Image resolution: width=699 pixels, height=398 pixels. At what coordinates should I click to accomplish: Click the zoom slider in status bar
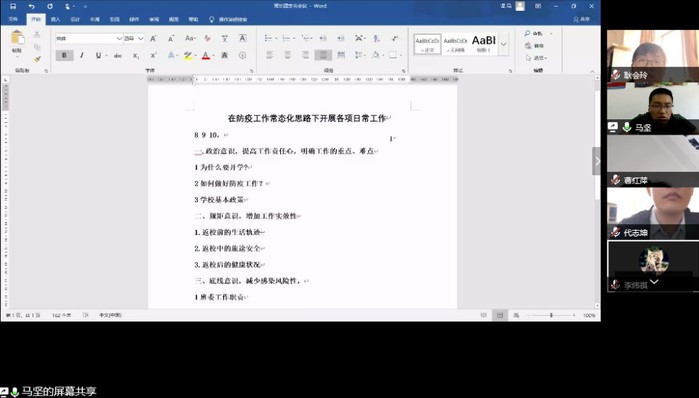(551, 315)
